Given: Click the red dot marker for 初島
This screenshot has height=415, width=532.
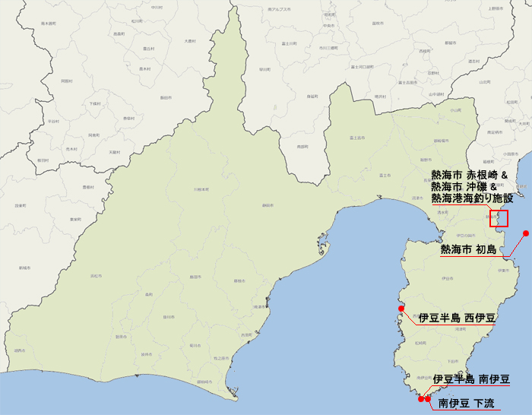Looking at the screenshot, I should (526, 233).
